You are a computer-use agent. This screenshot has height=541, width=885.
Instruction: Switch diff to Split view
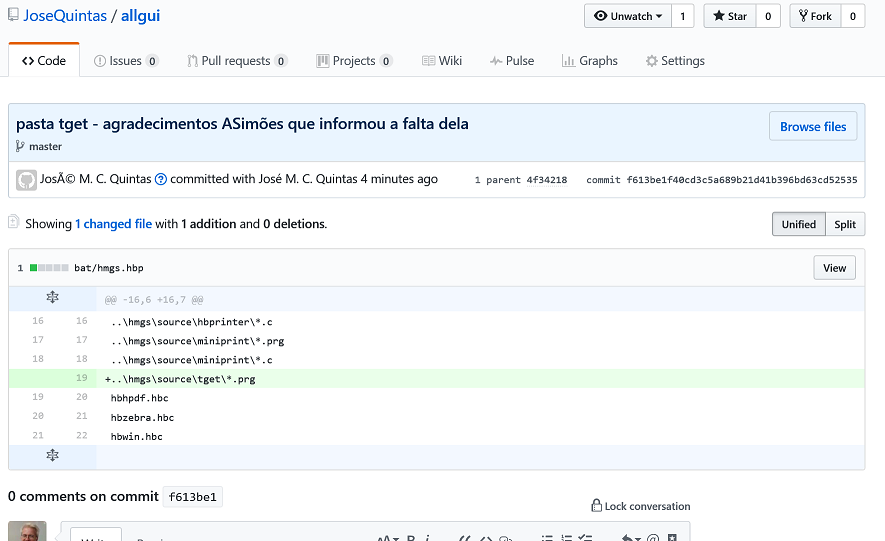point(845,224)
